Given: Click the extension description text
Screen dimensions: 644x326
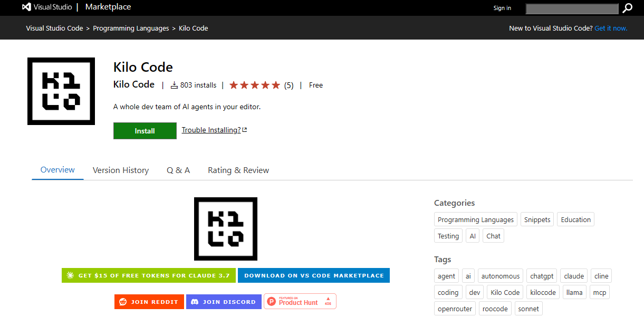Looking at the screenshot, I should [187, 107].
